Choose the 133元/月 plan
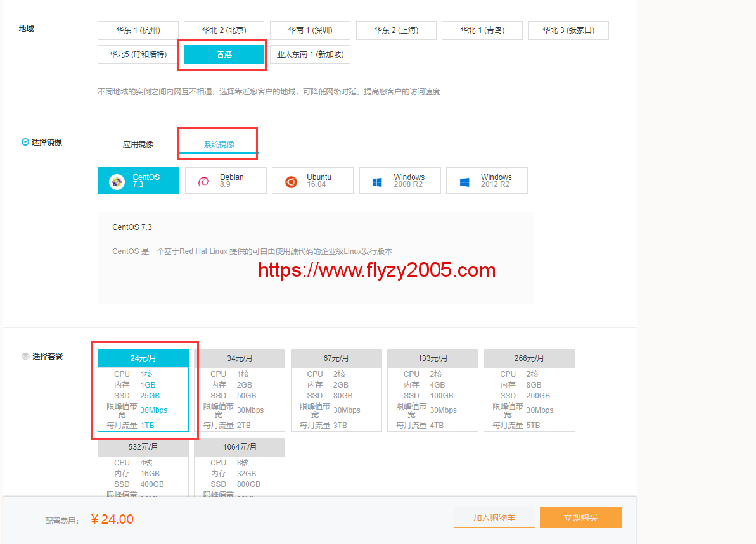 pos(432,390)
